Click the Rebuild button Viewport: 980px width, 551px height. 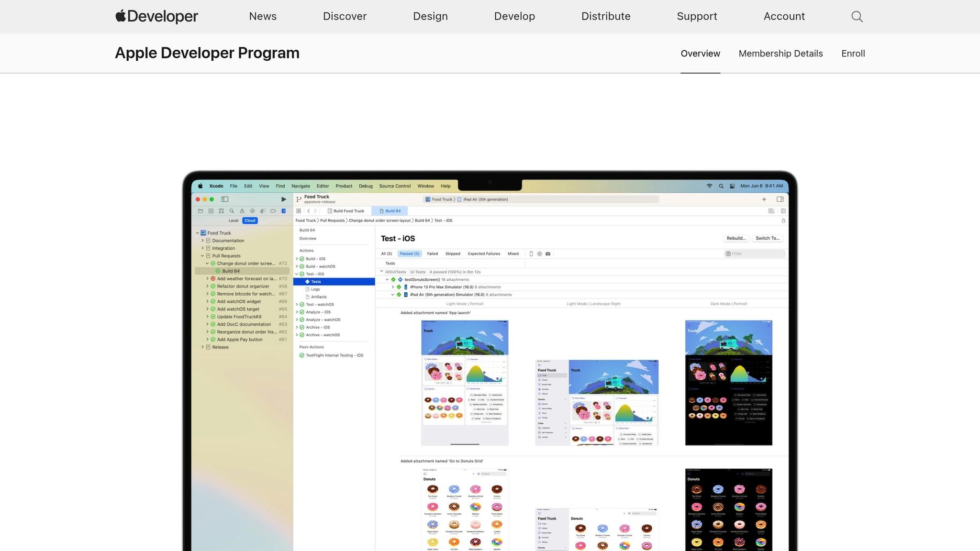[735, 238]
